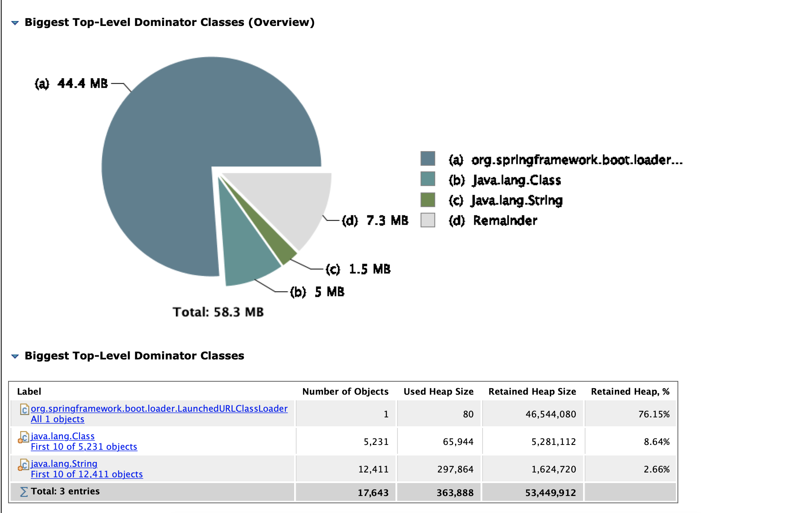Click the sigma icon in the Total row
Viewport: 812px width, 513px height.
[24, 492]
